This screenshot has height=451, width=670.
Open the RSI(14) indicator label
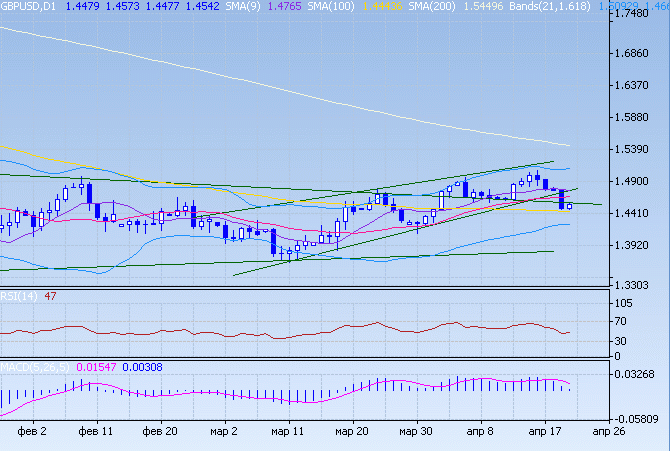tap(18, 296)
